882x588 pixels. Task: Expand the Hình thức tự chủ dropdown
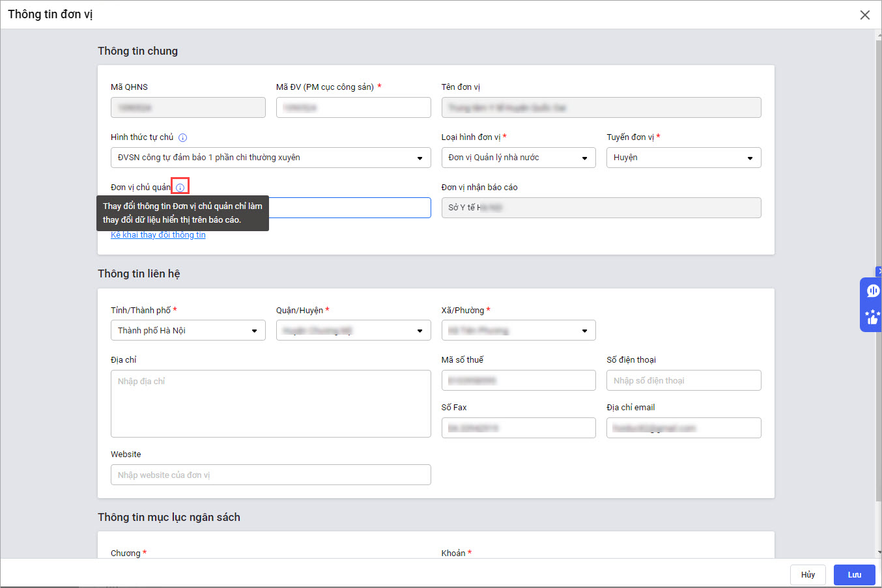click(x=270, y=158)
